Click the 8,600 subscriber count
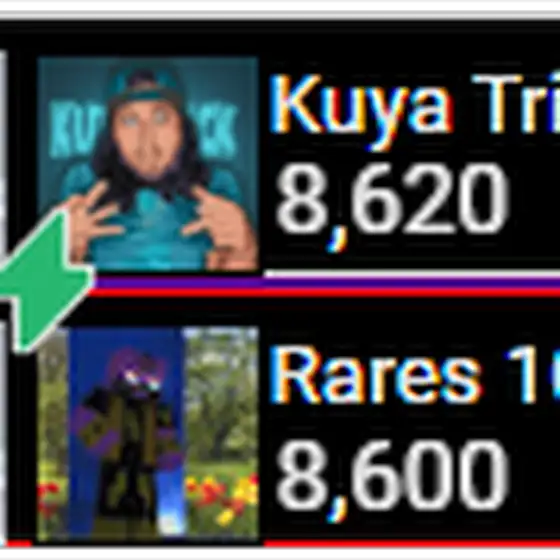This screenshot has height=560, width=560. point(391,478)
